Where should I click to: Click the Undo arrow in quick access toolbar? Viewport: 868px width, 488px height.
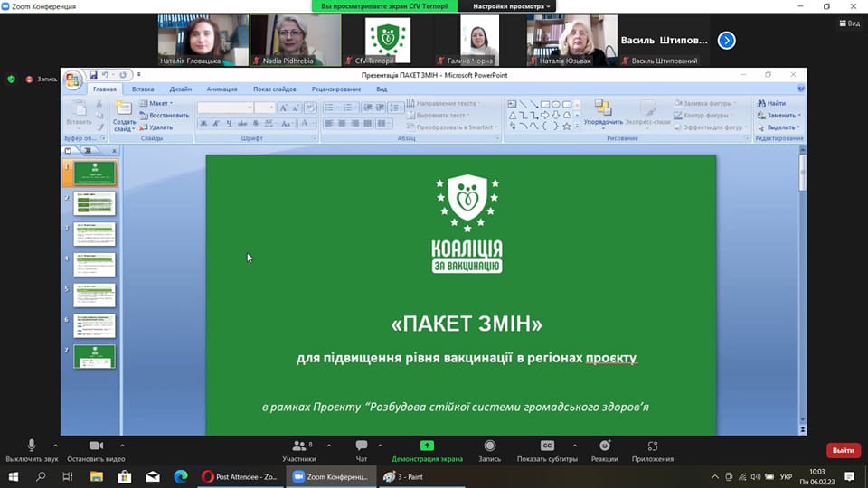click(x=105, y=75)
